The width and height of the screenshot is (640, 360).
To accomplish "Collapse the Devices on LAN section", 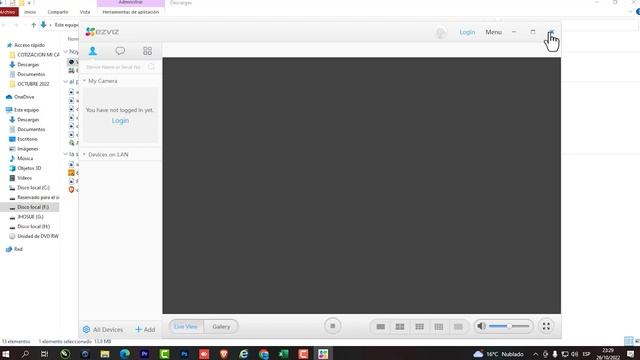I will 84,154.
